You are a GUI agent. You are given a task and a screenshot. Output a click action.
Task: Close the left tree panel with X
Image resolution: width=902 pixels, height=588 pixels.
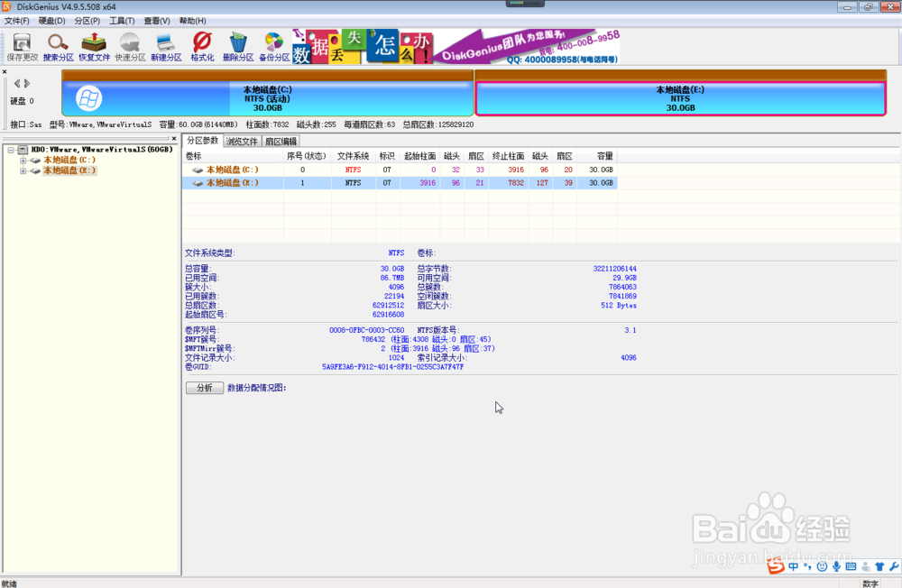click(x=174, y=139)
